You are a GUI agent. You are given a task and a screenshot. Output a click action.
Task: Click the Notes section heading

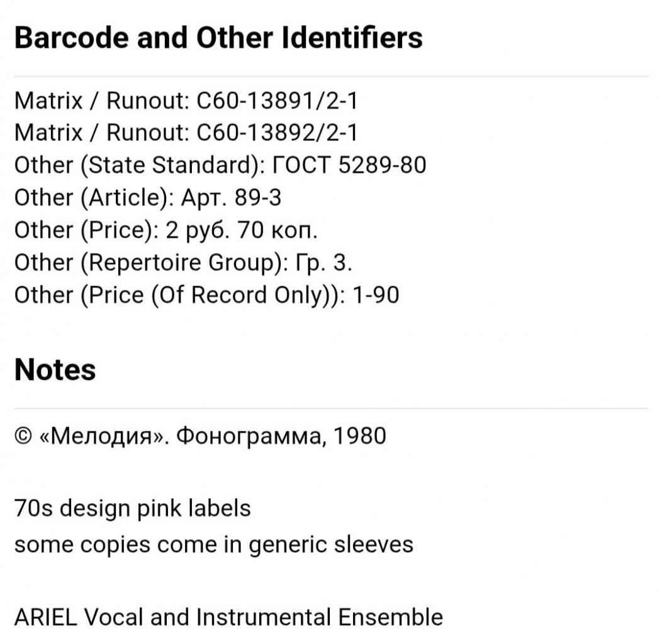tap(55, 370)
